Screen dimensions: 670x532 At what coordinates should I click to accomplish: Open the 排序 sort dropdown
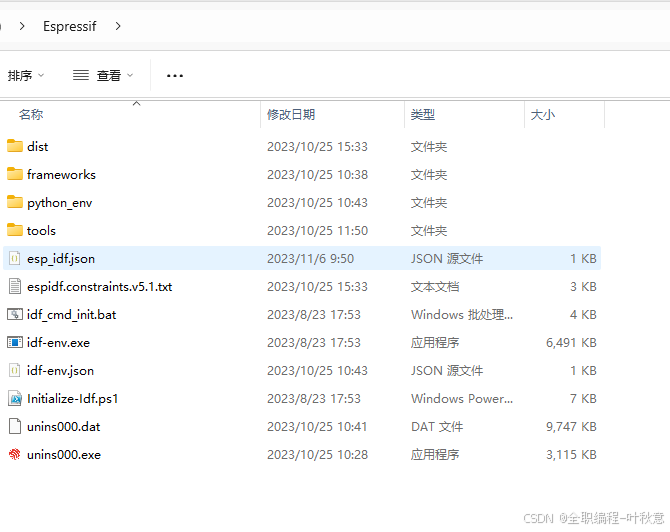click(26, 76)
